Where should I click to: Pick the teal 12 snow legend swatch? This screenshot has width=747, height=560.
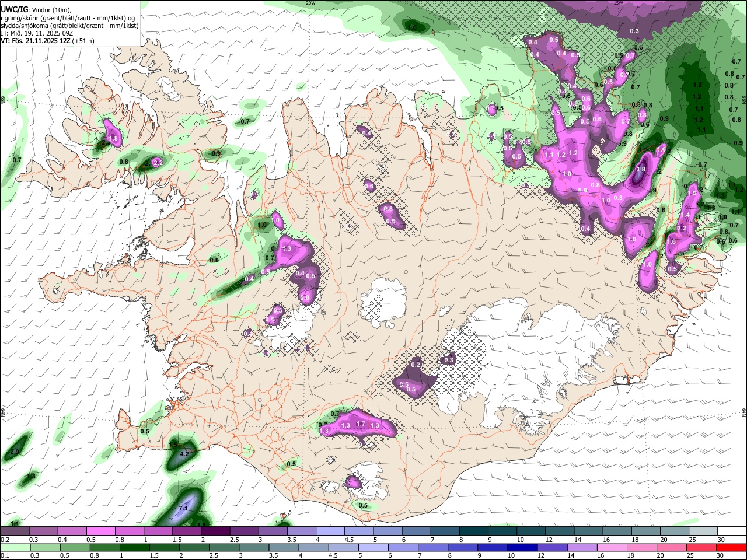(x=560, y=531)
